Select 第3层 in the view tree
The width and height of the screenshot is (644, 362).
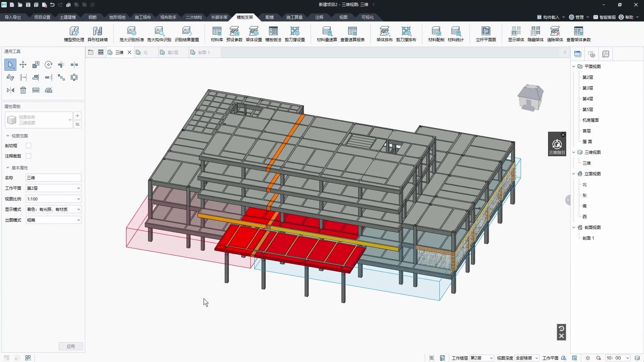tap(588, 88)
